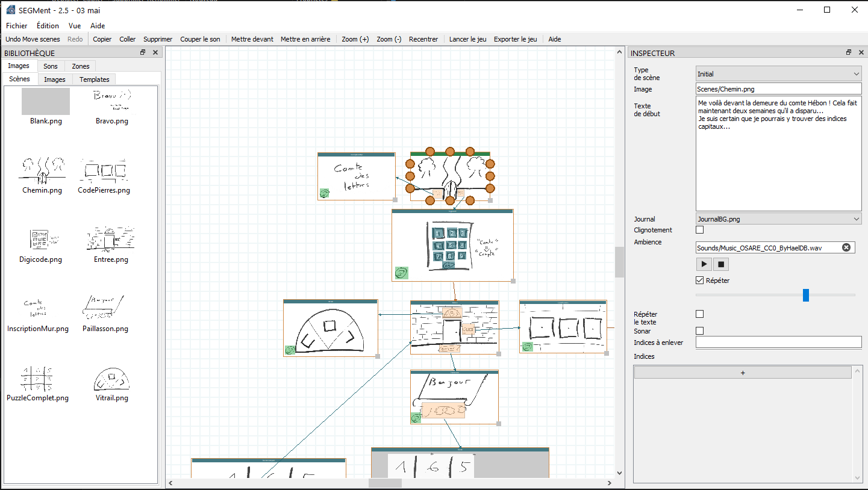Screen dimensions: 868x490
Task: Add a new indice with plus button
Action: click(743, 373)
